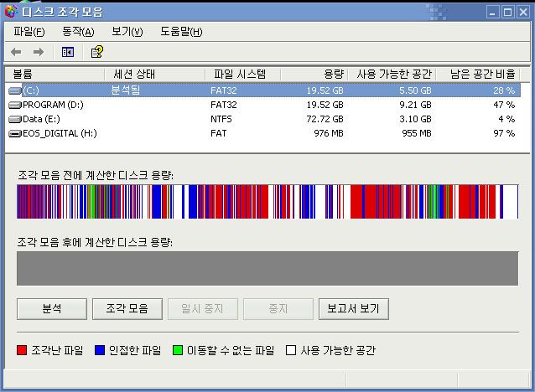Viewport: 535px width, 392px height.
Task: Toggle the console tree pane icon
Action: pos(68,52)
